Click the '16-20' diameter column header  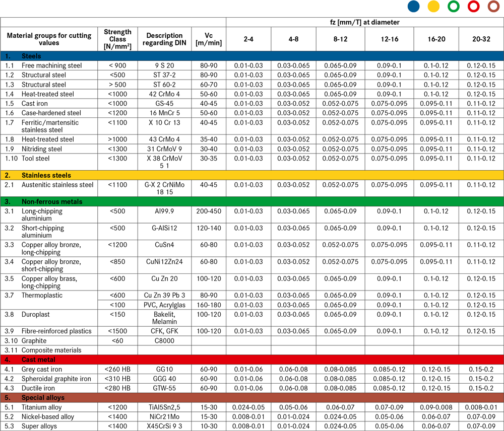[436, 39]
